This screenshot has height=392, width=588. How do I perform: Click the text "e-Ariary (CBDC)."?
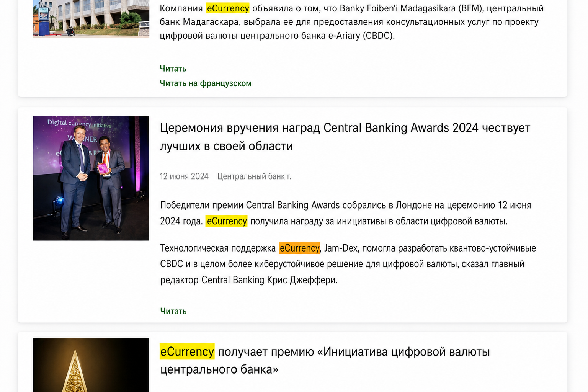(x=361, y=36)
